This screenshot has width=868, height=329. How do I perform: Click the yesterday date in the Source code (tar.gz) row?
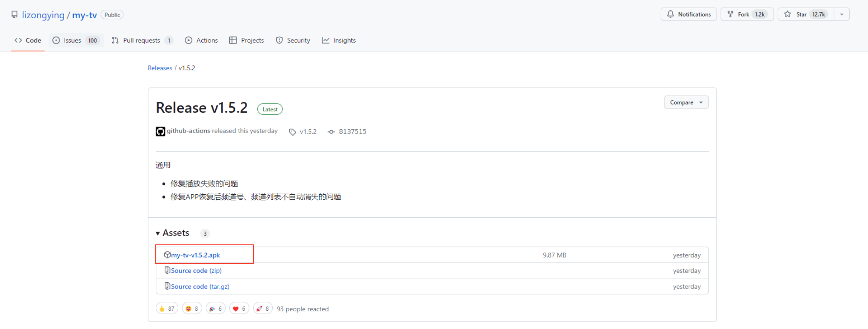[x=687, y=286]
